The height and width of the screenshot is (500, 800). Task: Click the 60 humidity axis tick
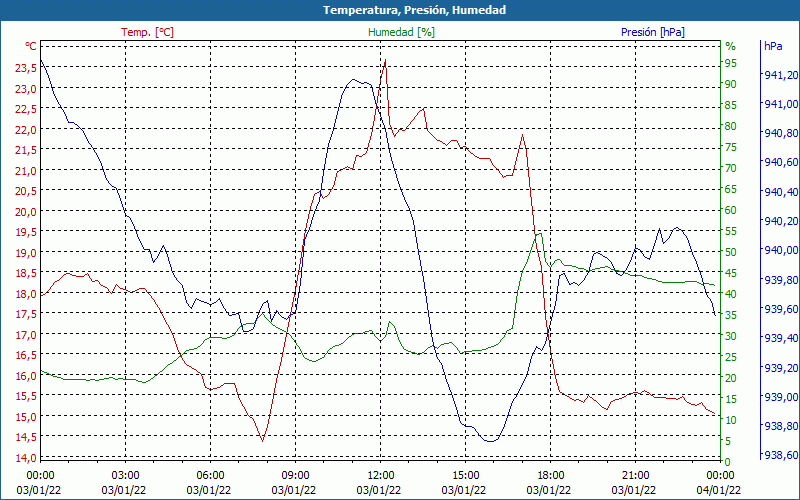tap(731, 210)
